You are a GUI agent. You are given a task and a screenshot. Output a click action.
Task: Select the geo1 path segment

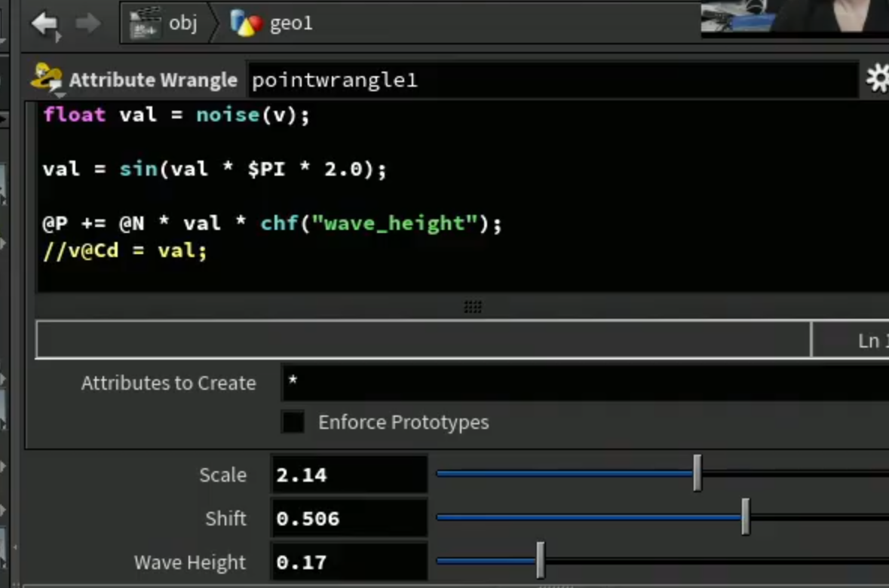point(291,23)
